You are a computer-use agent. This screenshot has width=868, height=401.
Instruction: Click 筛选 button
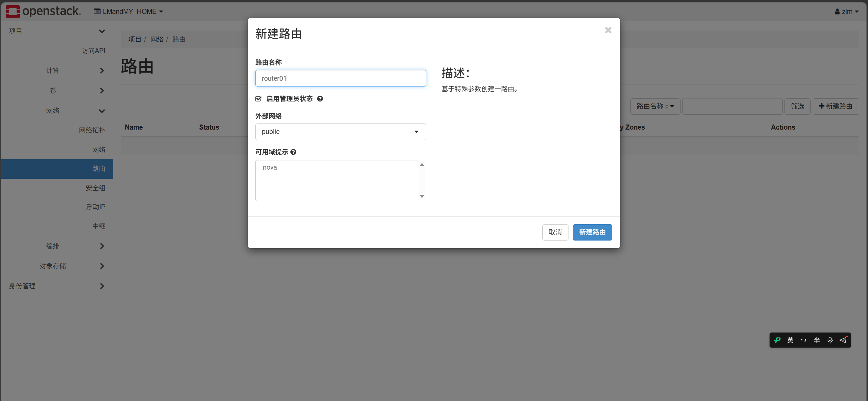797,107
